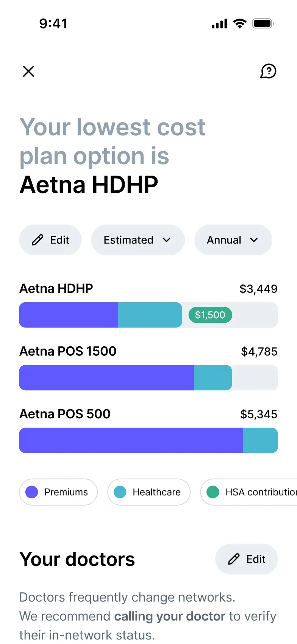Viewport: 297px width, 644px height.
Task: Click the $1,500 HSA badge on the HDHP bar
Action: coord(210,315)
